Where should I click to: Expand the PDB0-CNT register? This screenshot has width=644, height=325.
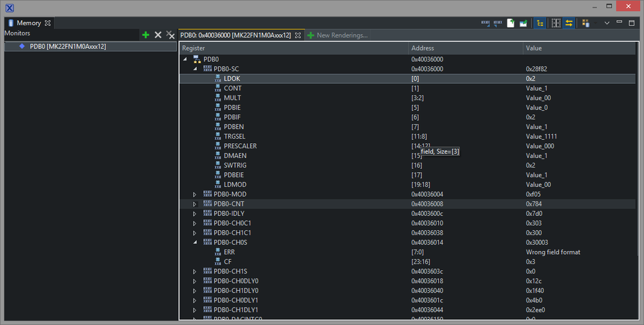[195, 204]
